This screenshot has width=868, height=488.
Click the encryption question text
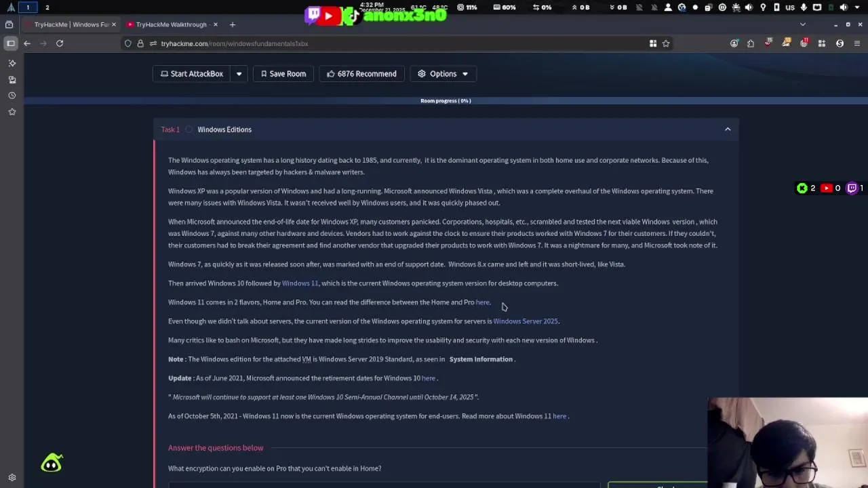coord(275,468)
